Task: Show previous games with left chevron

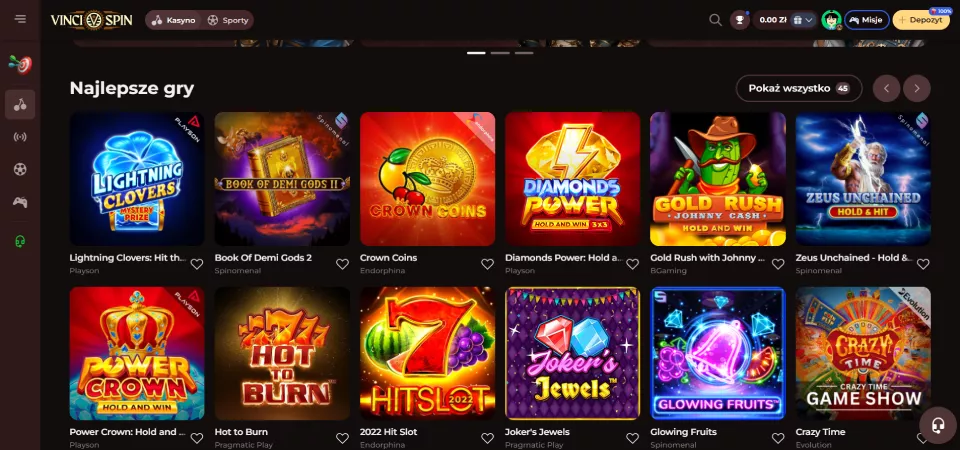Action: [x=886, y=89]
